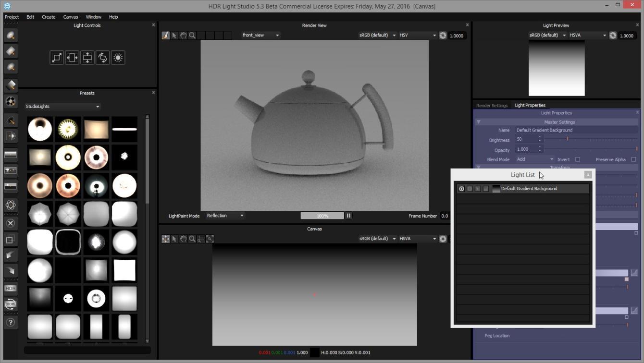Open LightPaint Mode Reflection dropdown
The width and height of the screenshot is (644, 363).
(225, 216)
